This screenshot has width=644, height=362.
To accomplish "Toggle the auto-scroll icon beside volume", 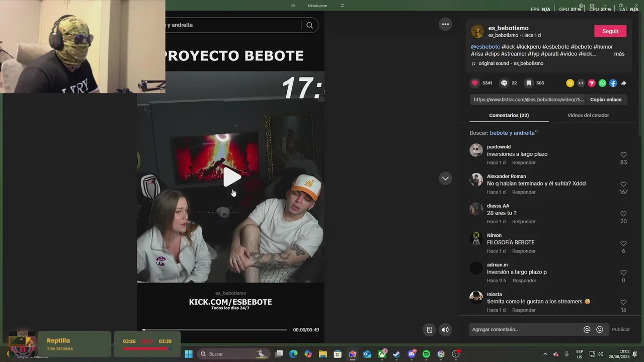I will click(429, 330).
